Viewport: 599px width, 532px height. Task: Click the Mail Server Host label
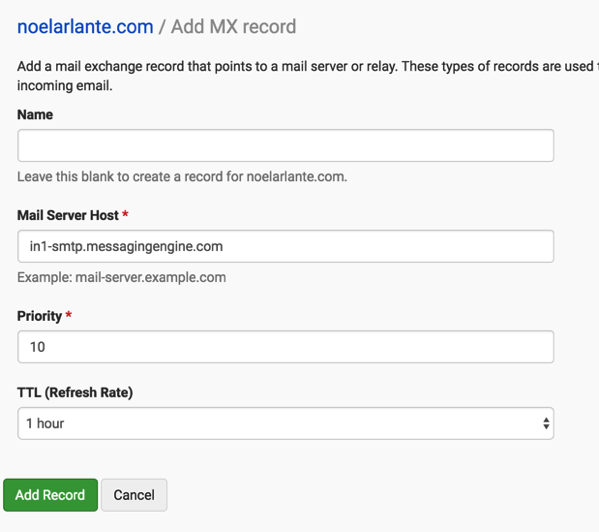point(68,215)
